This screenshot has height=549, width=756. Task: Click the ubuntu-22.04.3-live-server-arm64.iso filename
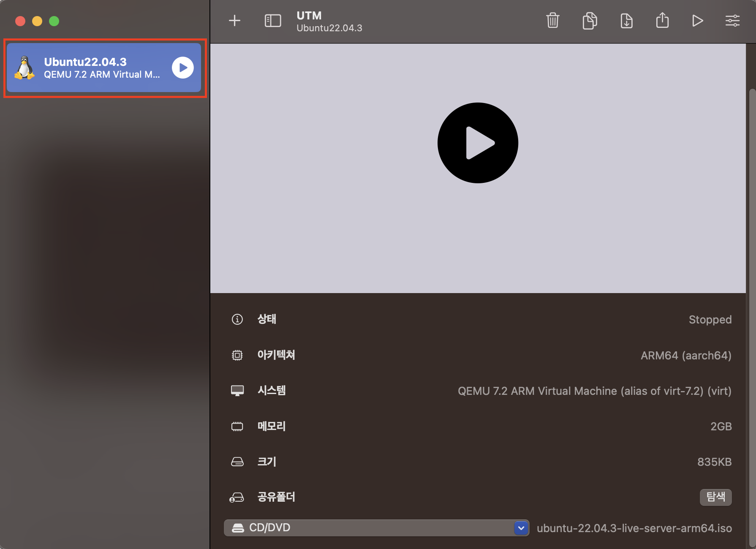[x=634, y=528]
